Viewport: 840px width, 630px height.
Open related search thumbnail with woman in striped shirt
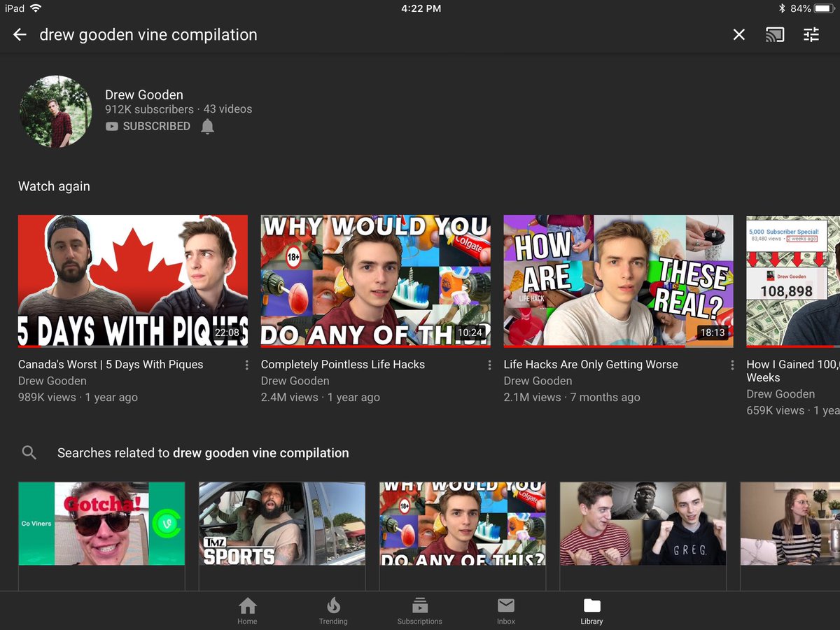(x=790, y=524)
